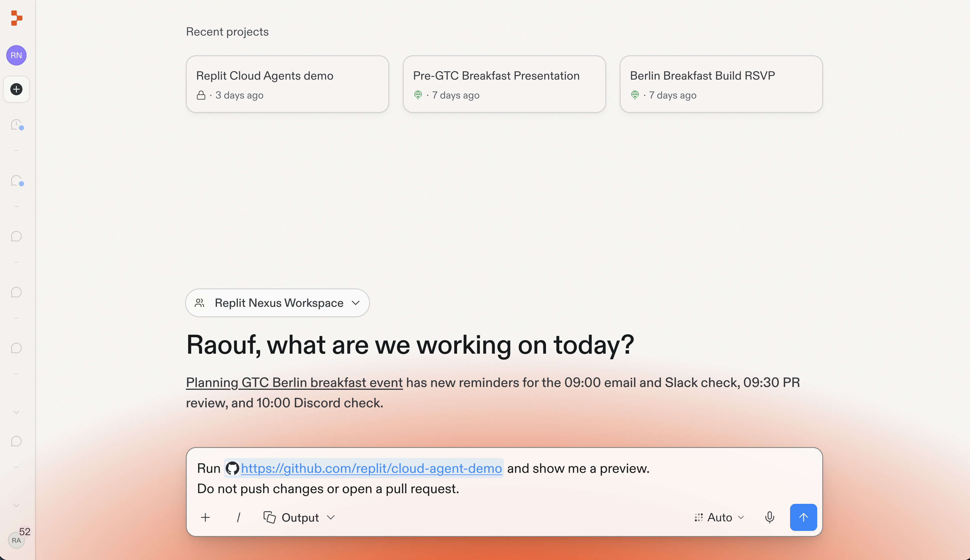
Task: Click the copy icon next to Output
Action: point(269,517)
